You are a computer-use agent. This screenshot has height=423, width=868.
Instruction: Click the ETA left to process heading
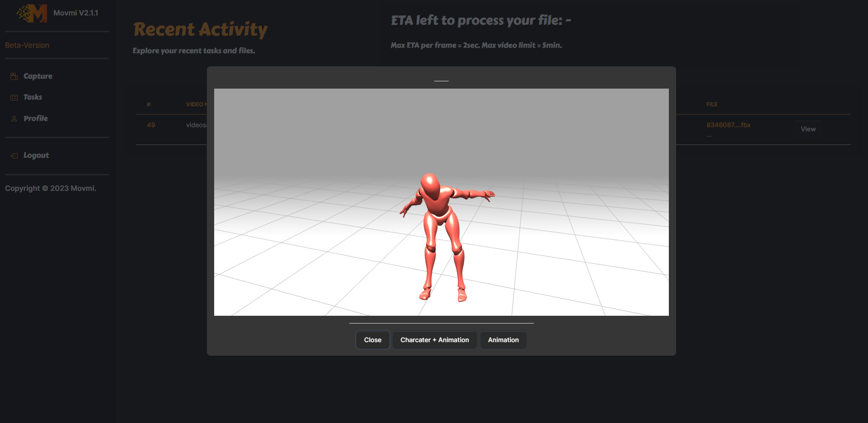[x=481, y=20]
